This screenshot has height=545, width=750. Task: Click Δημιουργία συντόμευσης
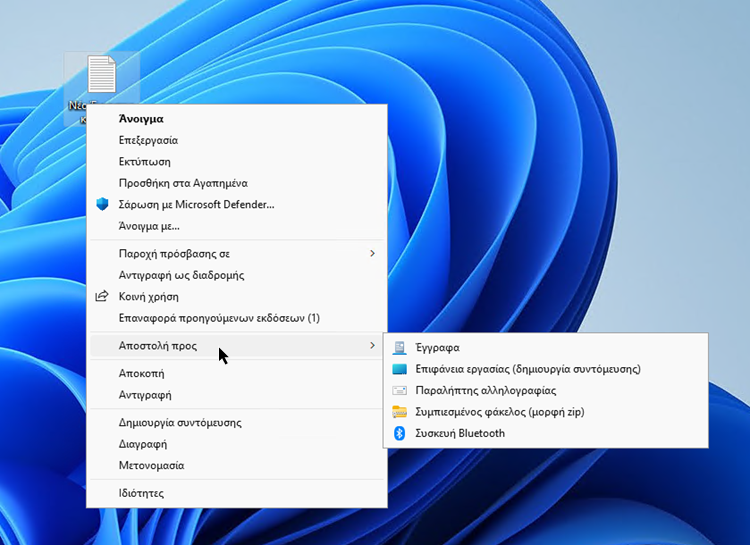(237, 423)
